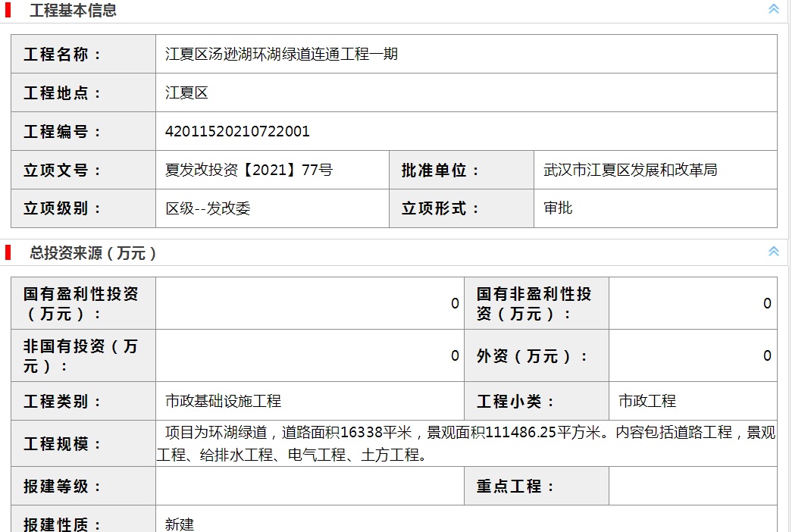Click the 外资（万元） amount field
Viewport: 811px width, 532px height.
click(693, 355)
